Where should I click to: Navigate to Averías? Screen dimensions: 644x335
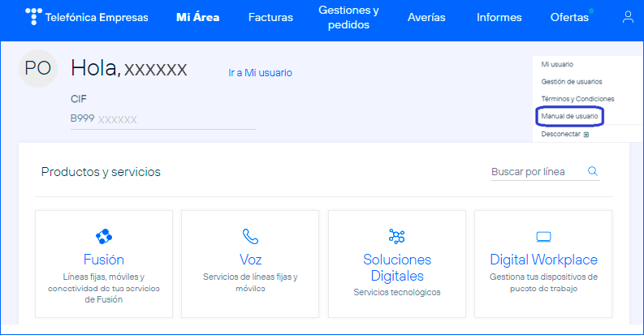(x=426, y=17)
